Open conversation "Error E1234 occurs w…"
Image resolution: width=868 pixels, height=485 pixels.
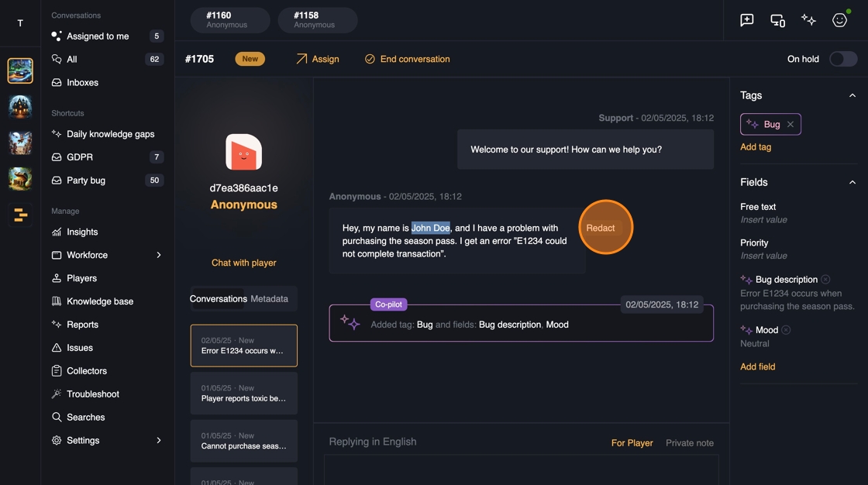coord(243,346)
